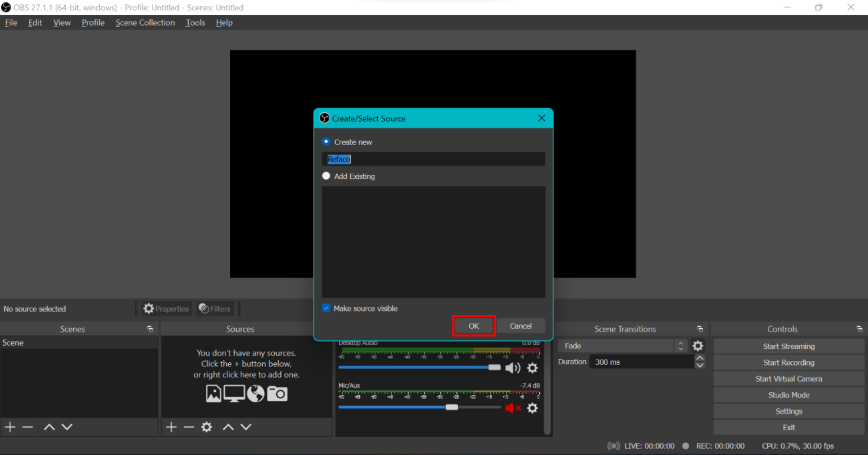Open source properties gear in Sources toolbar

point(207,427)
